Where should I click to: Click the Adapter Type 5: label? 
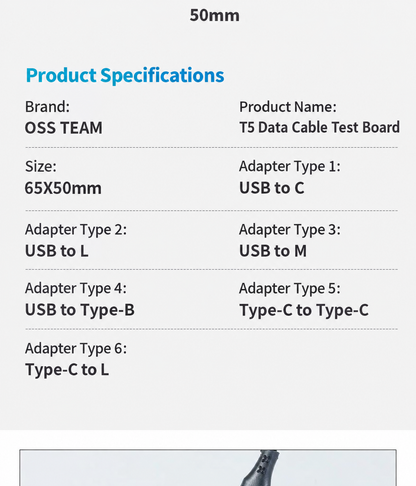pos(290,289)
